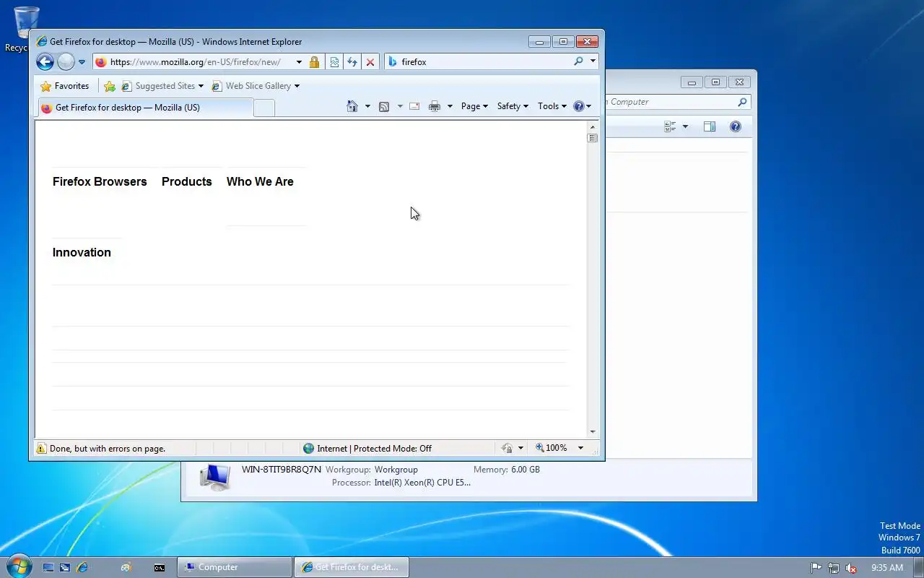Click the RSS feeds icon
The width and height of the screenshot is (924, 578).
384,106
